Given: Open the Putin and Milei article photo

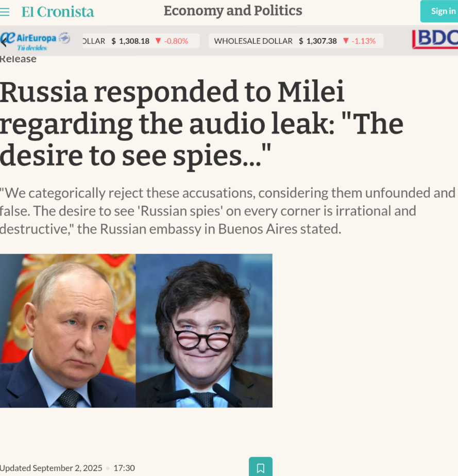Looking at the screenshot, I should coord(136,331).
